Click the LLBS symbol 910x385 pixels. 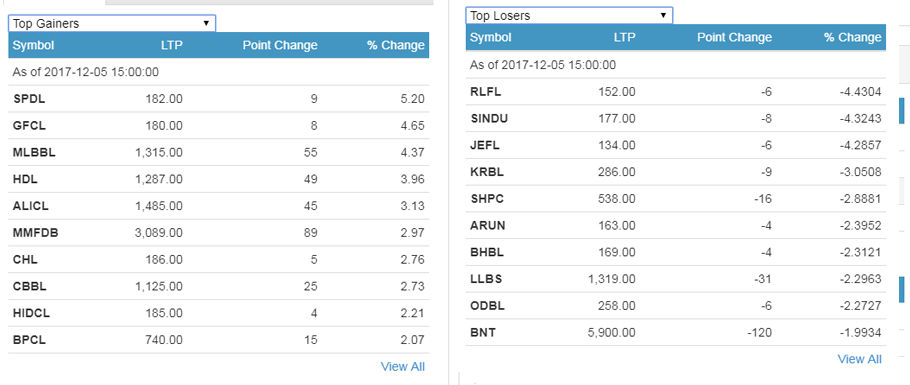pyautogui.click(x=486, y=279)
